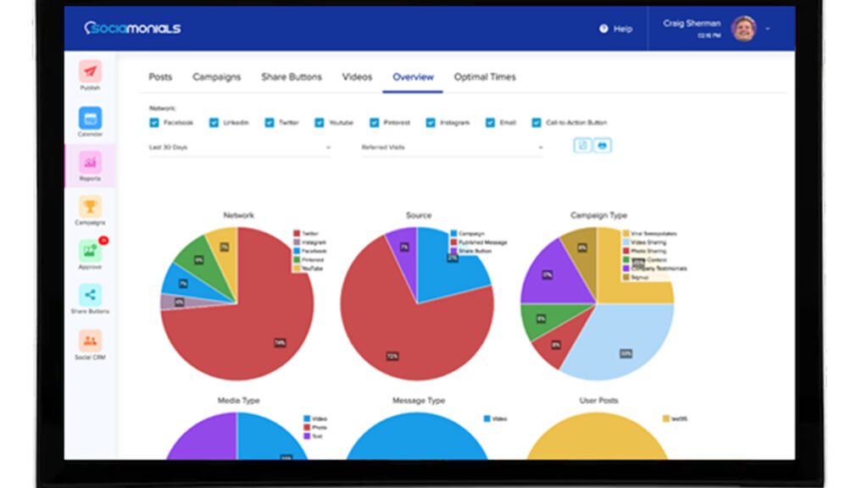868x488 pixels.
Task: Click the Help link in header
Action: (616, 29)
